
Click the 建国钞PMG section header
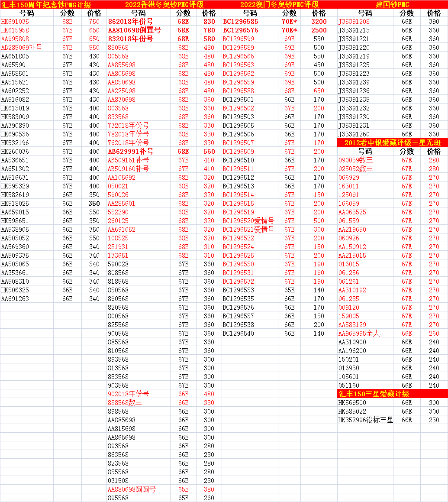[x=392, y=5]
